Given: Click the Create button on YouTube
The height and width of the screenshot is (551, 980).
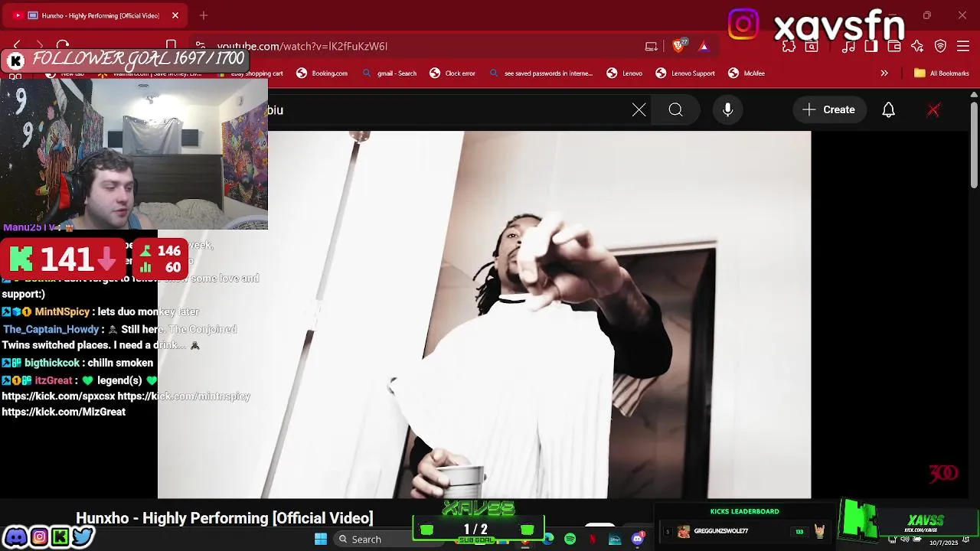Looking at the screenshot, I should [x=829, y=110].
